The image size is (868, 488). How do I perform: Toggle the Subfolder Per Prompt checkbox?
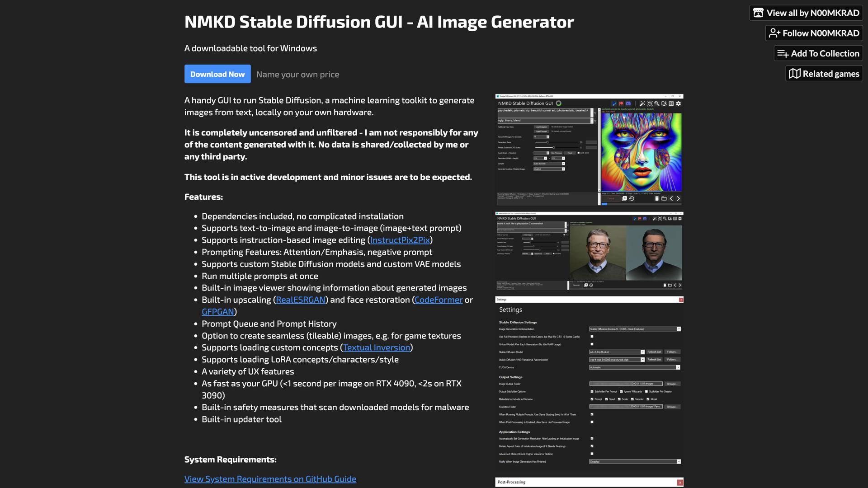[x=592, y=392]
